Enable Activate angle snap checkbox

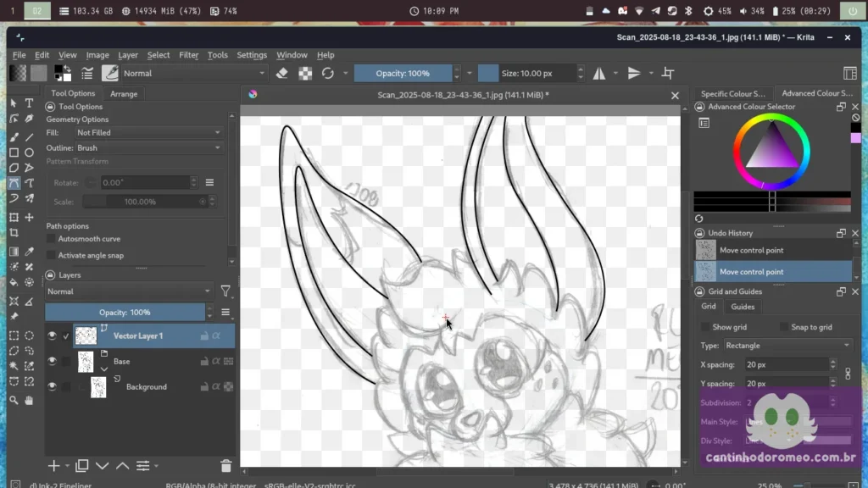[51, 255]
